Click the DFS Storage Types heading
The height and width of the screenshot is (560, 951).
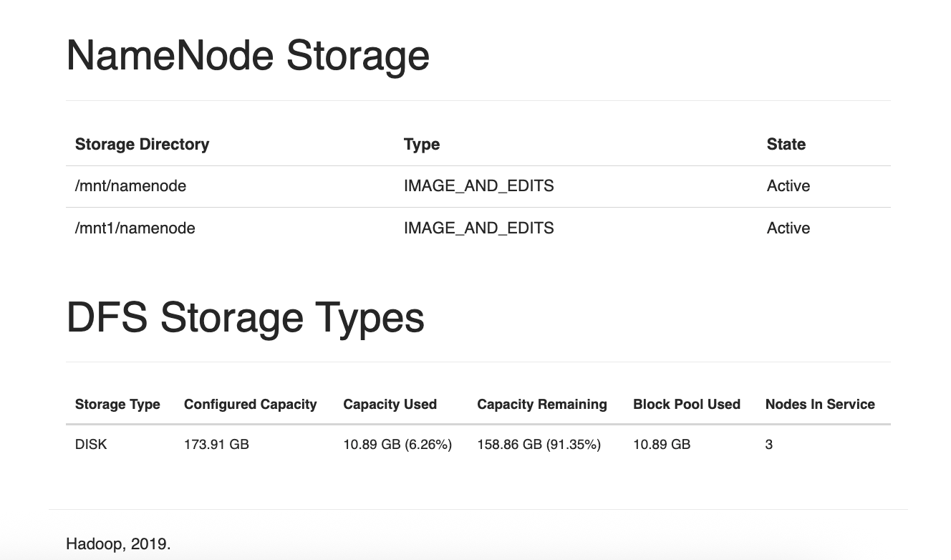(x=245, y=317)
